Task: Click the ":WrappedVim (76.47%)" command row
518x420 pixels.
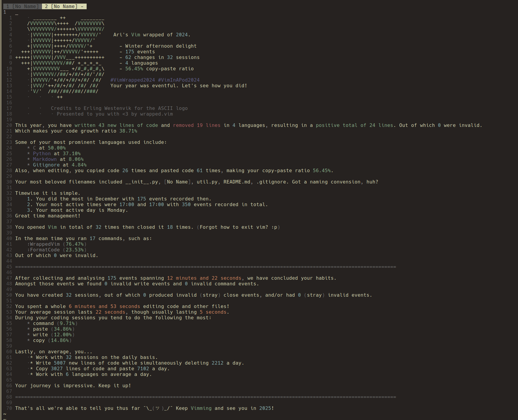Action: pos(57,244)
